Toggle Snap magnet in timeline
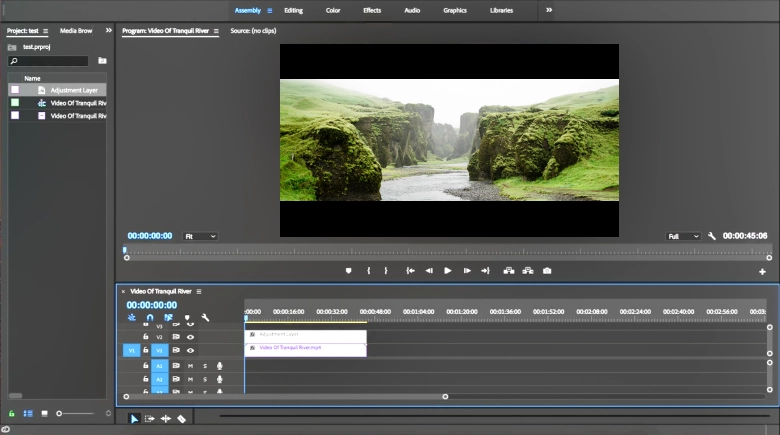 click(150, 318)
